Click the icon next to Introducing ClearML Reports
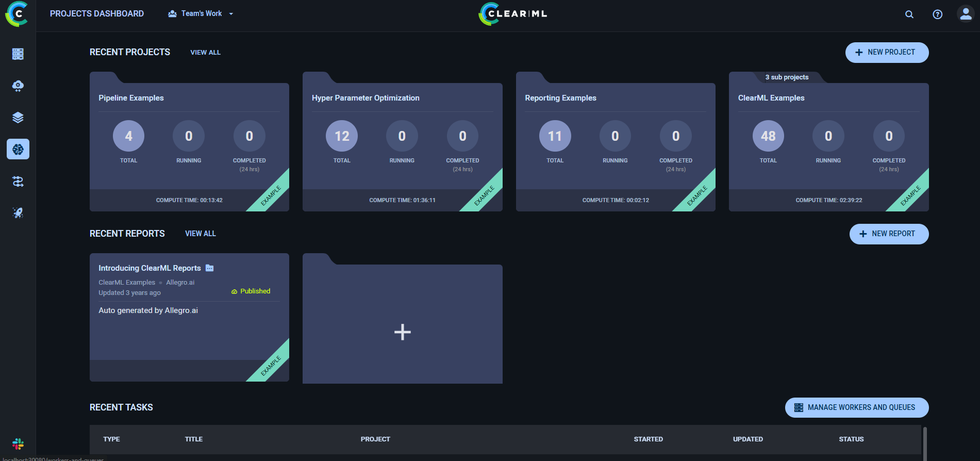 coord(209,268)
